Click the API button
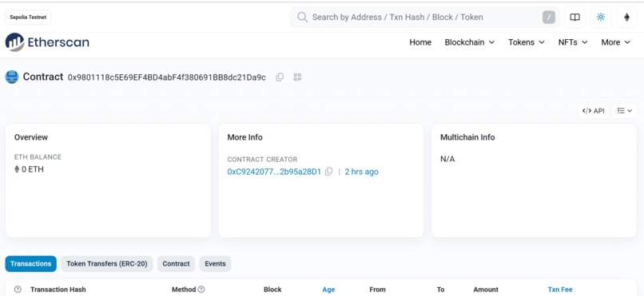Image resolution: width=644 pixels, height=296 pixels. 594,111
